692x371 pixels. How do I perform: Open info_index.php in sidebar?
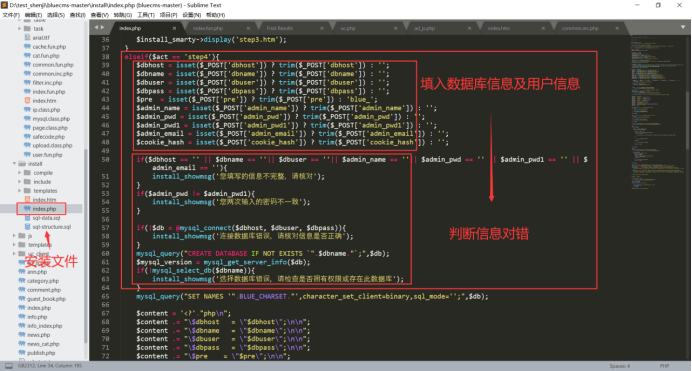pyautogui.click(x=45, y=326)
